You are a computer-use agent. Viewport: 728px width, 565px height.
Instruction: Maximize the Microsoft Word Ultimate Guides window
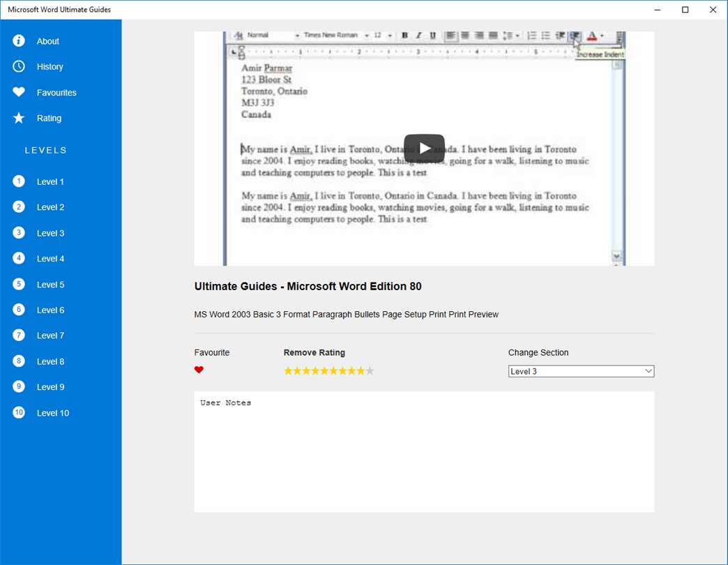point(685,10)
